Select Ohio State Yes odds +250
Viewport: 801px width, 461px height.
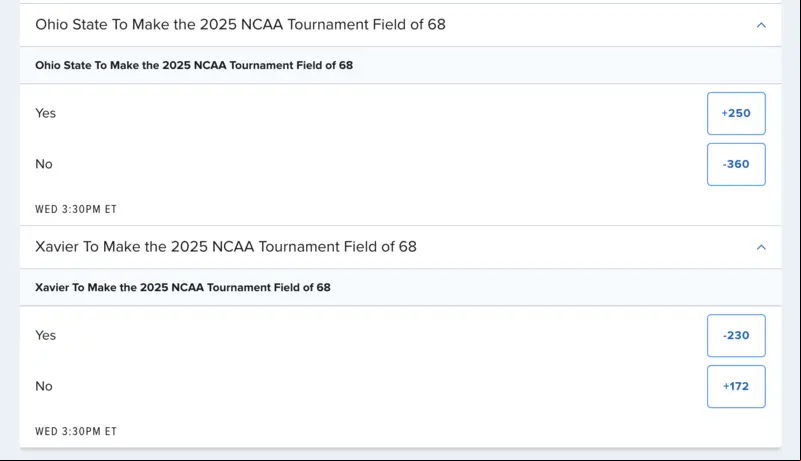(736, 113)
